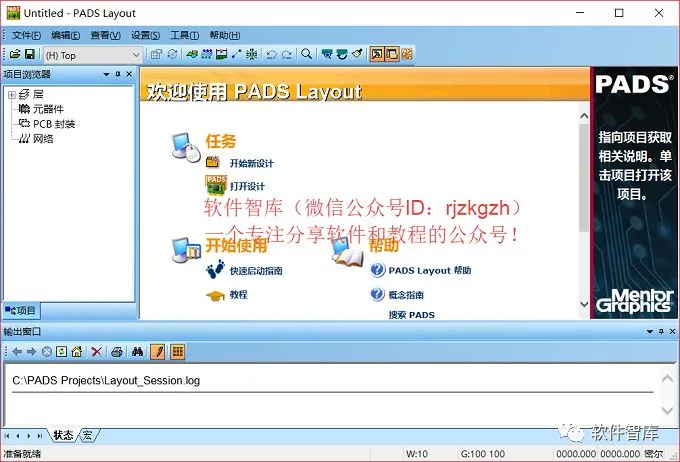680x462 pixels.
Task: Click the Cycle selection icon
Action: tap(172, 54)
